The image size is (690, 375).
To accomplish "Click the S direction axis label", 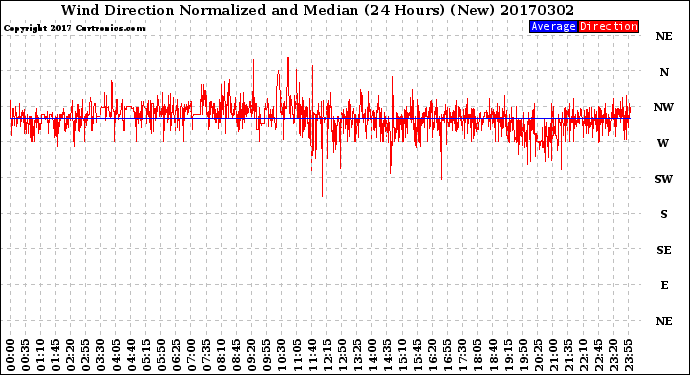I will [664, 214].
